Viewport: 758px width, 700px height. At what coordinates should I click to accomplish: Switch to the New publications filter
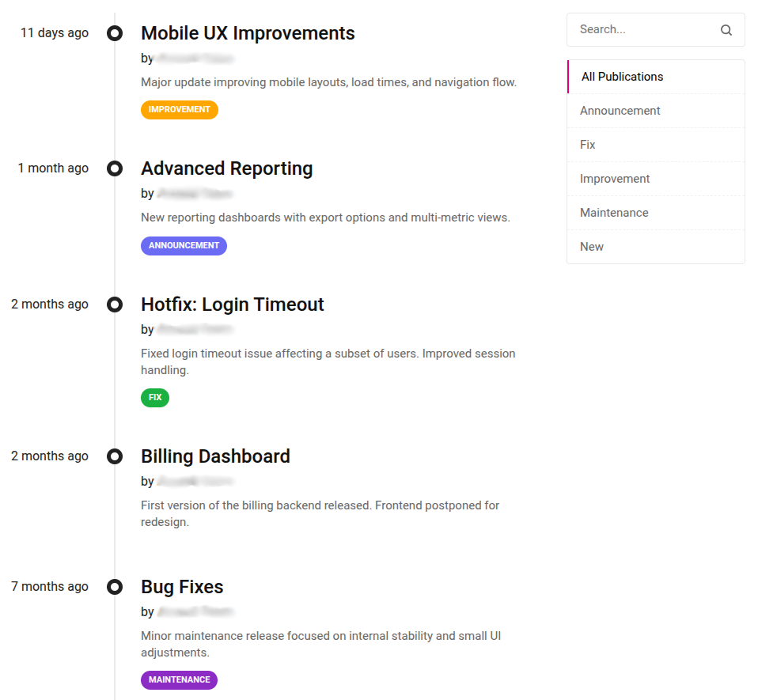591,246
